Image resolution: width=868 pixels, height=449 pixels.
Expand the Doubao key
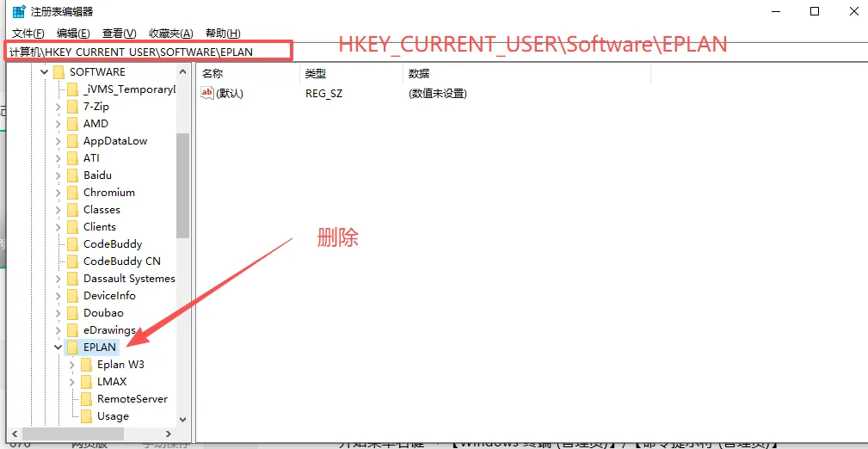click(x=58, y=312)
